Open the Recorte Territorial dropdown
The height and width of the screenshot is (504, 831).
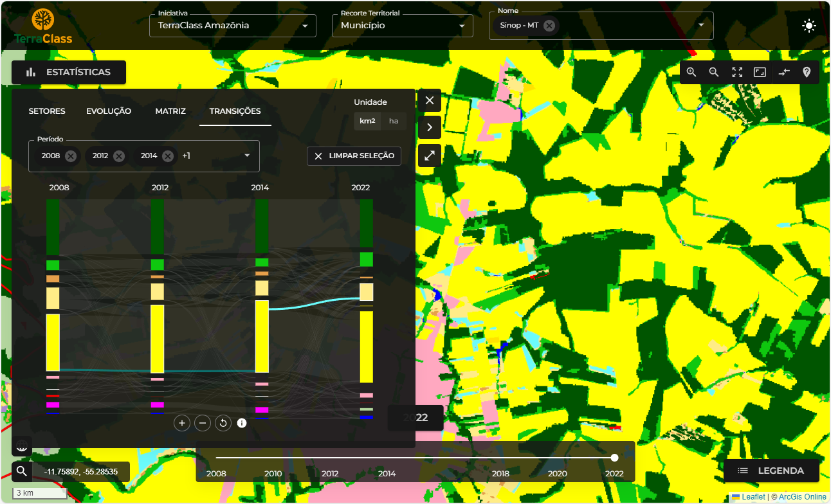point(402,26)
